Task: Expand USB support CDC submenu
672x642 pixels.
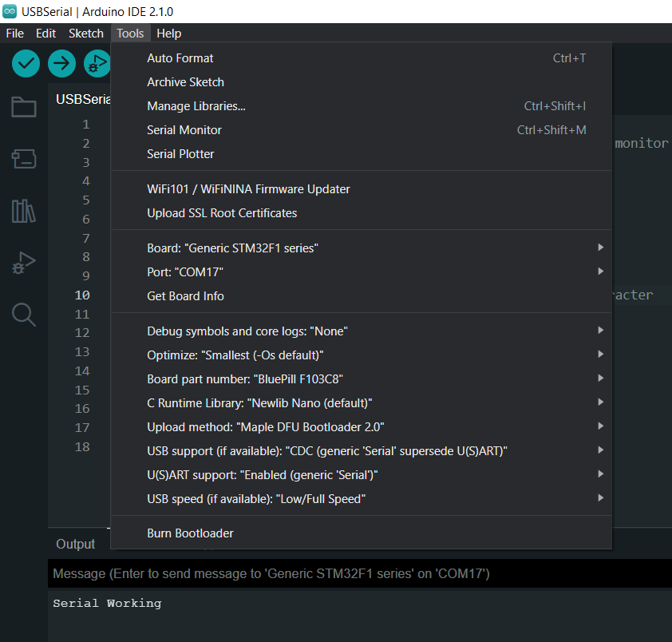Action: [362, 452]
